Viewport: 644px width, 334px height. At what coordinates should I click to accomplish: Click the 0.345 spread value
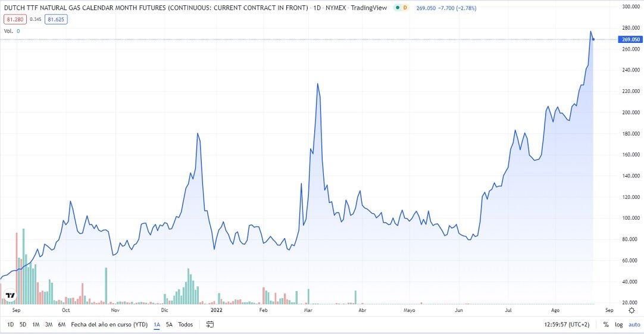[35, 19]
